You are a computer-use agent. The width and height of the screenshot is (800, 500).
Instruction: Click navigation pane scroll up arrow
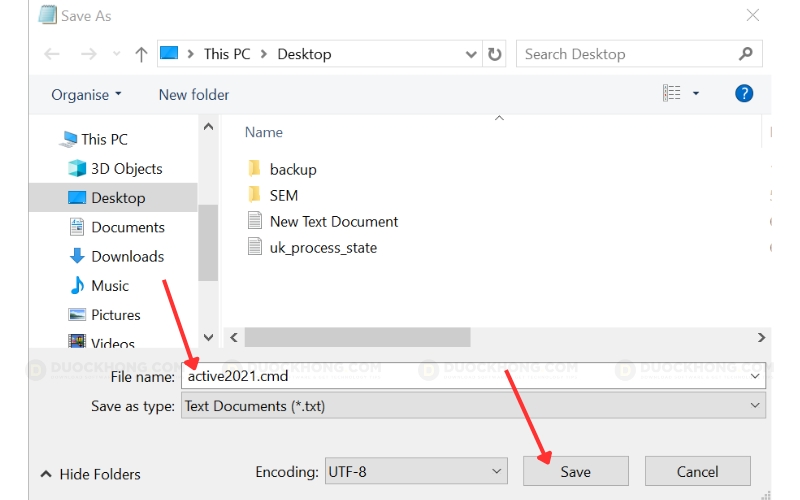point(208,127)
